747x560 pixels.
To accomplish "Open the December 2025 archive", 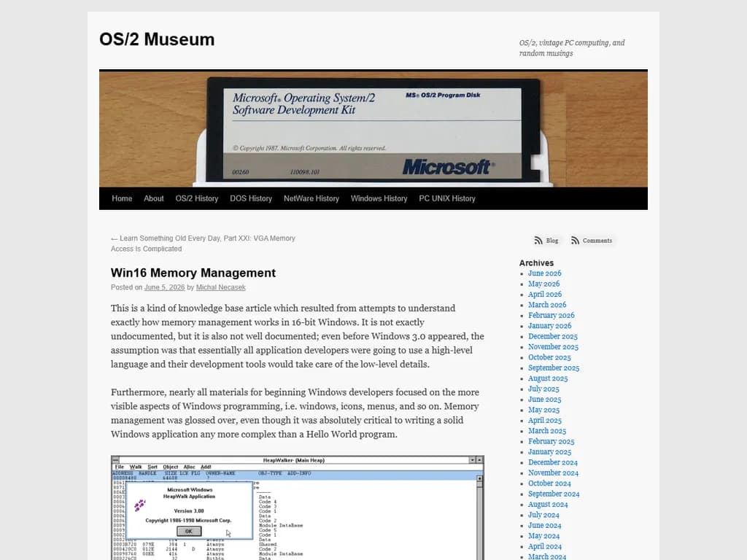I will click(553, 336).
